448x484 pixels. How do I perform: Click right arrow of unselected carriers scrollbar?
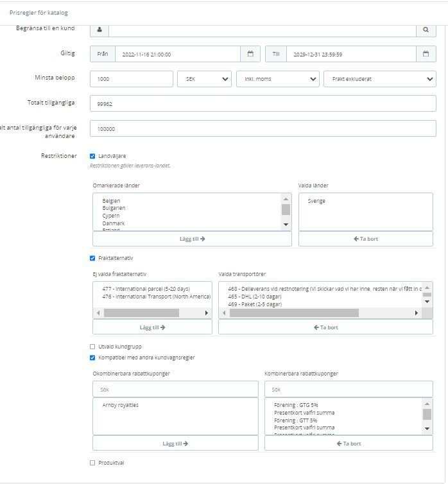point(207,313)
